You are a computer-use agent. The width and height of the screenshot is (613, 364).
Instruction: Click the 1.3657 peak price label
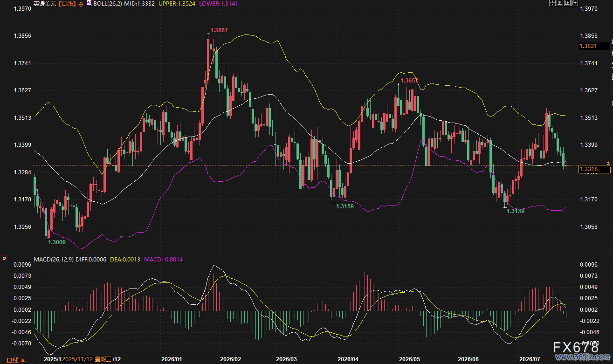tap(409, 81)
